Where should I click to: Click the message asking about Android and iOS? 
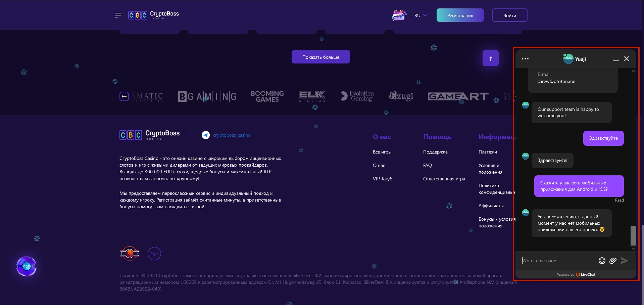[579, 186]
